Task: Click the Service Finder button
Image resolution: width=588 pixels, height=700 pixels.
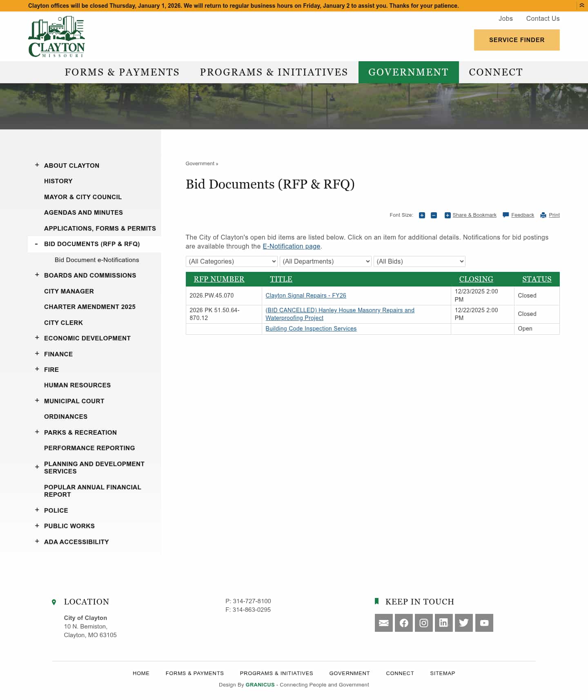Action: click(x=517, y=40)
